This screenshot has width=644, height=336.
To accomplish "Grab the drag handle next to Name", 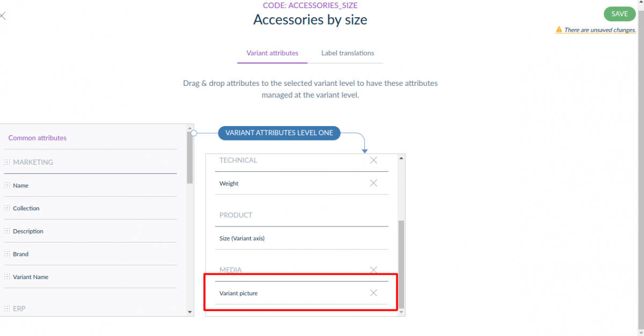I will (8, 185).
